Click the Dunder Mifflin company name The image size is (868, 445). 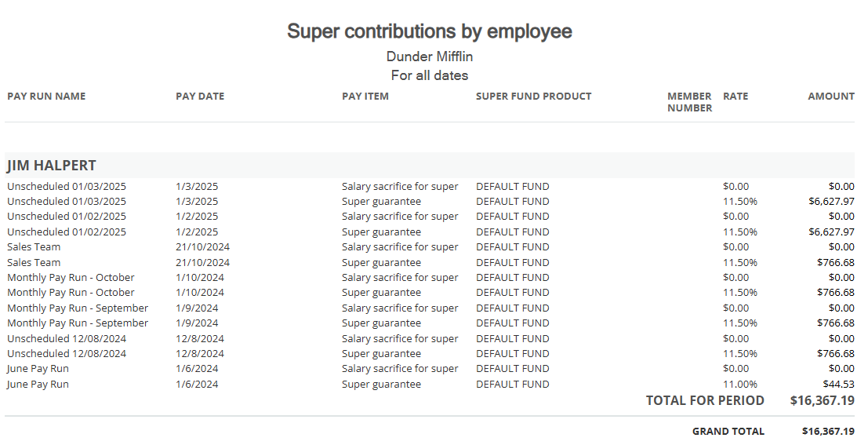pos(430,57)
